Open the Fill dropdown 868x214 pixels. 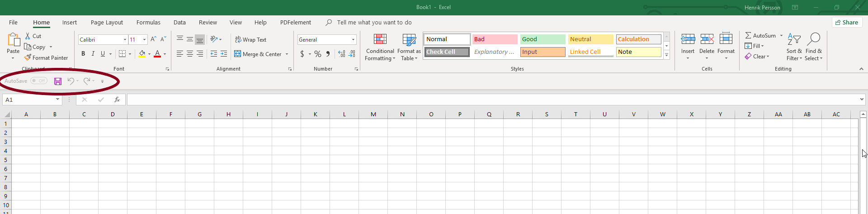[755, 46]
